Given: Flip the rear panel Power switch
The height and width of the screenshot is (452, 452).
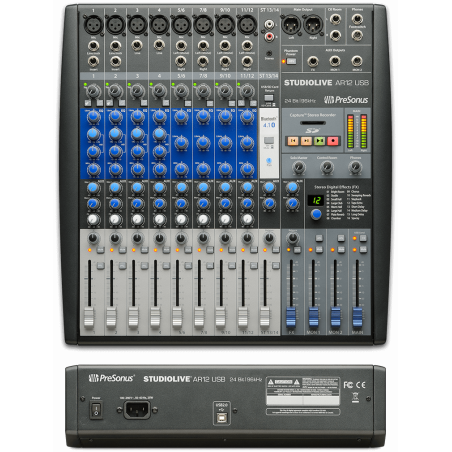Looking at the screenshot, I should click(96, 410).
